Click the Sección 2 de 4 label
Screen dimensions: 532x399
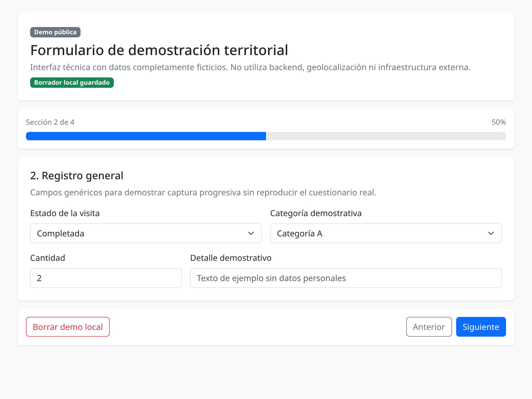[x=50, y=122]
